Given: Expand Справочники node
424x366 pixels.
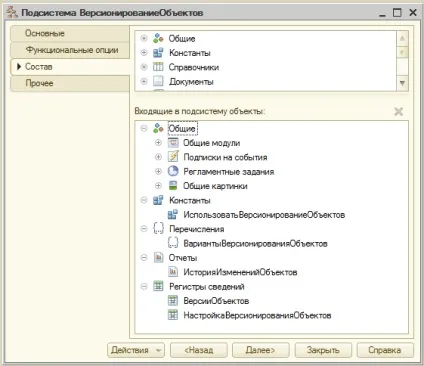Looking at the screenshot, I should (144, 67).
